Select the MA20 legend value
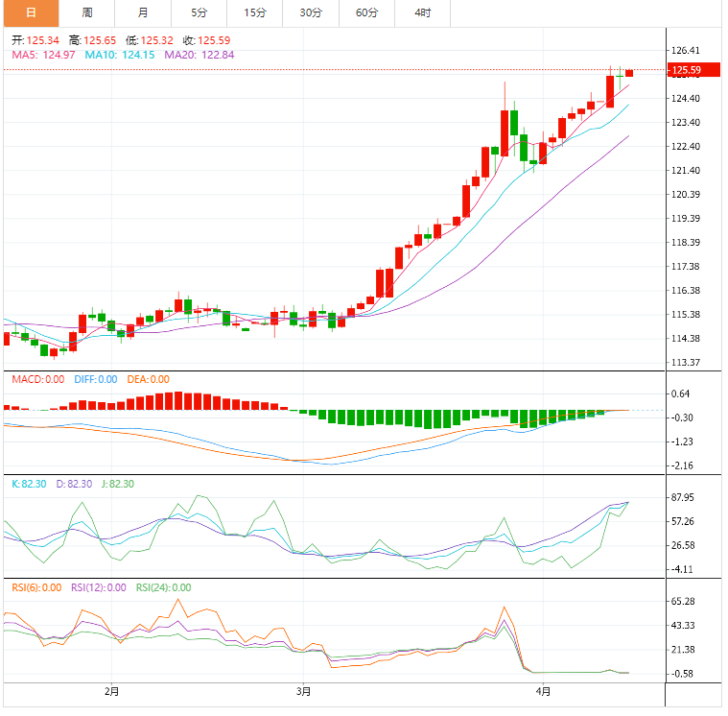 (x=199, y=55)
